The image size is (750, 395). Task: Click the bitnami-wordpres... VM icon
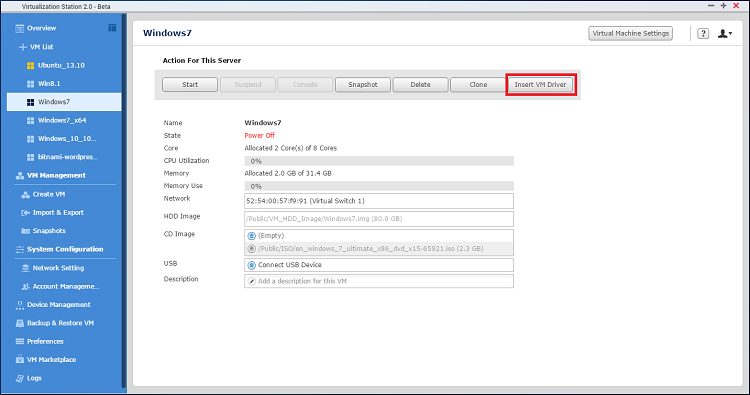tap(31, 157)
